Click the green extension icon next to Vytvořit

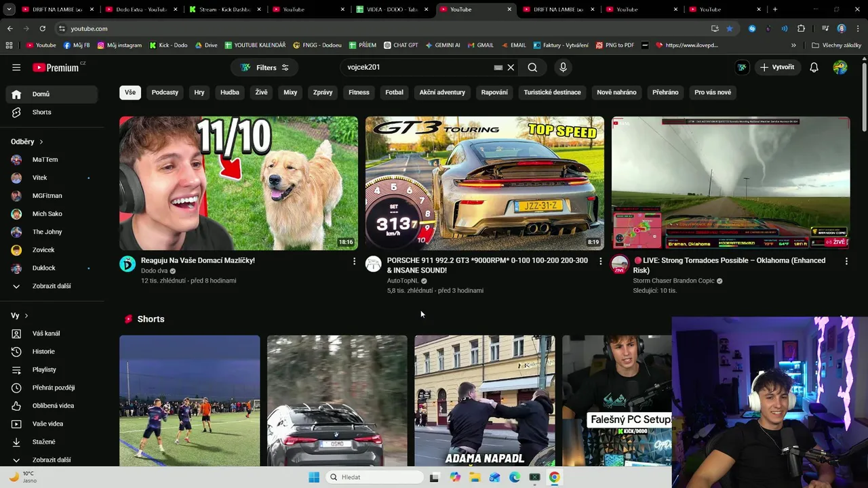point(742,67)
